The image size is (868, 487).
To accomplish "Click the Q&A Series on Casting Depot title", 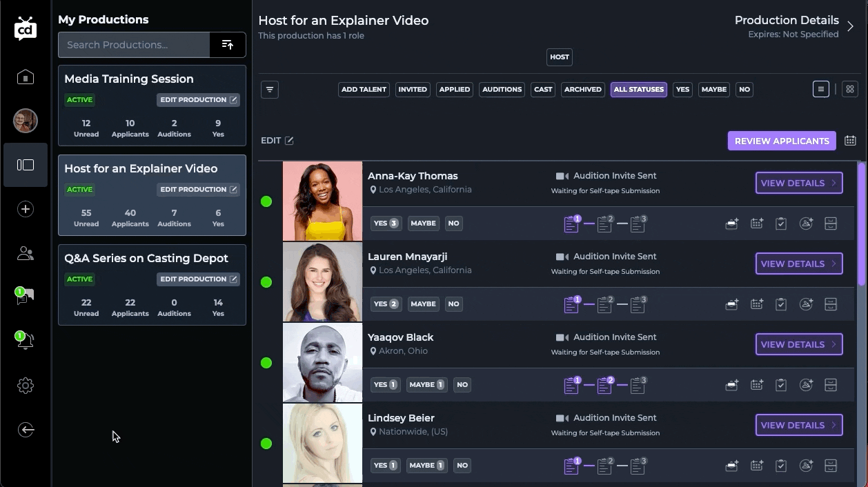I will tap(146, 258).
